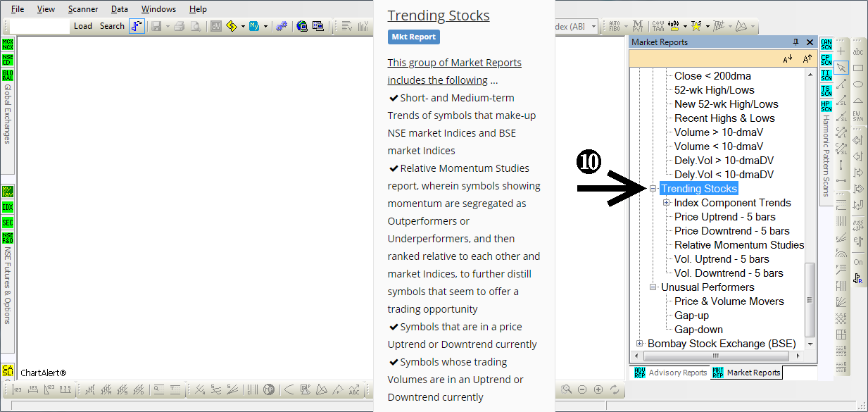Select the arrow pointer drawing tool
The height and width of the screenshot is (412, 868).
841,68
